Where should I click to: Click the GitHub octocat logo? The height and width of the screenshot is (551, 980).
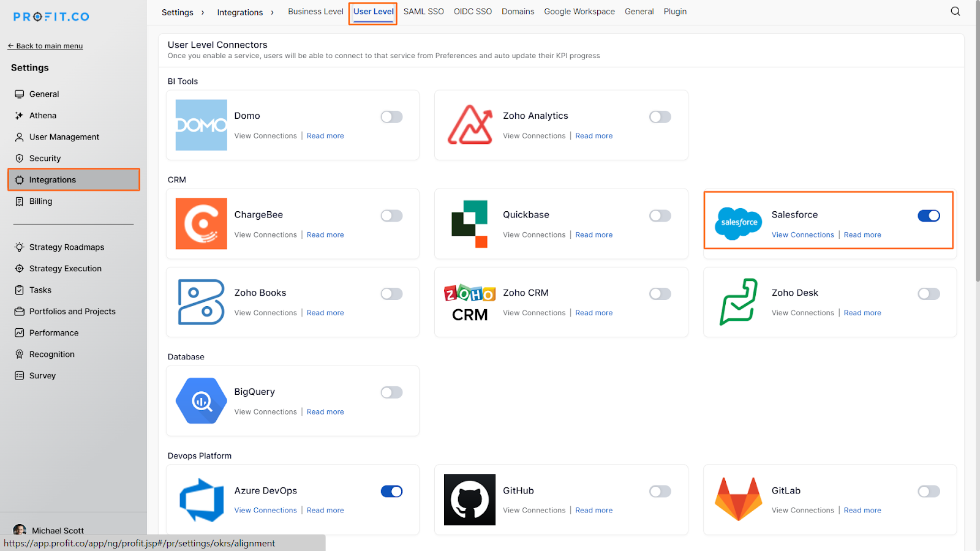[470, 500]
